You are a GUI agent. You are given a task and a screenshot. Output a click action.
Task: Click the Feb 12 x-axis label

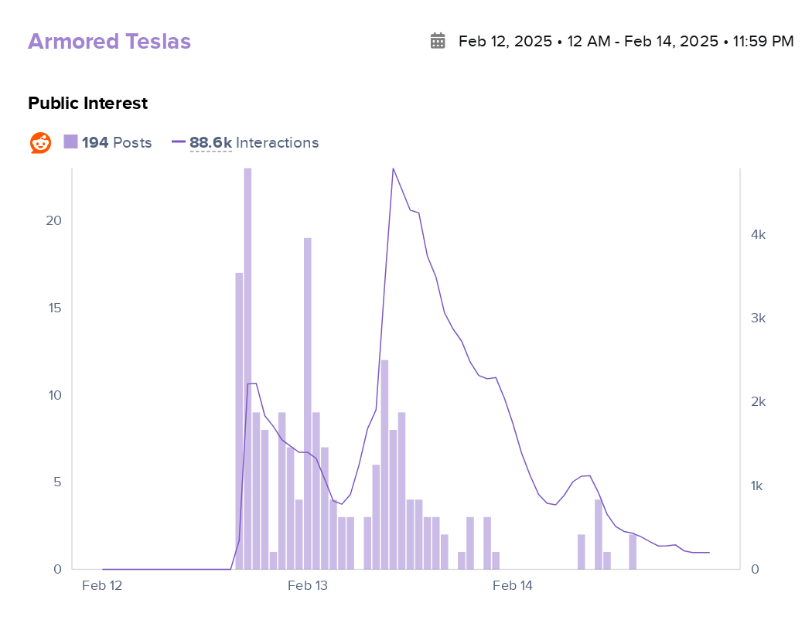click(x=102, y=586)
